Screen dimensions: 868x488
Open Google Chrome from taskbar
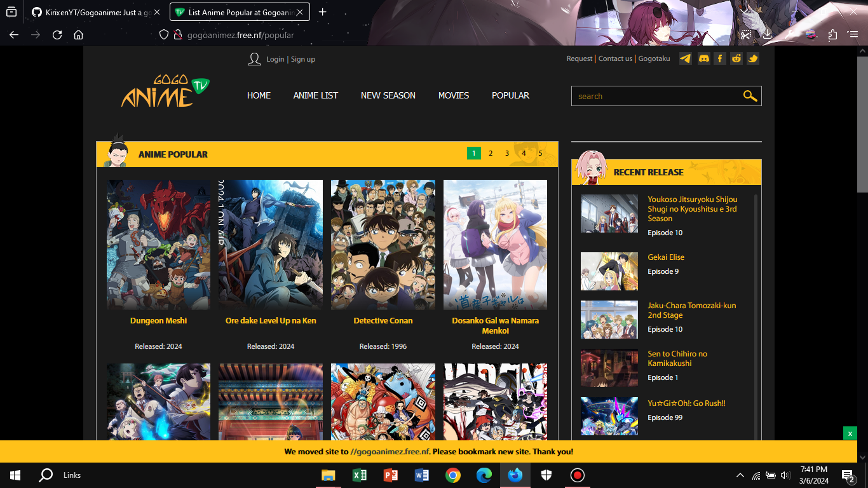coord(453,475)
